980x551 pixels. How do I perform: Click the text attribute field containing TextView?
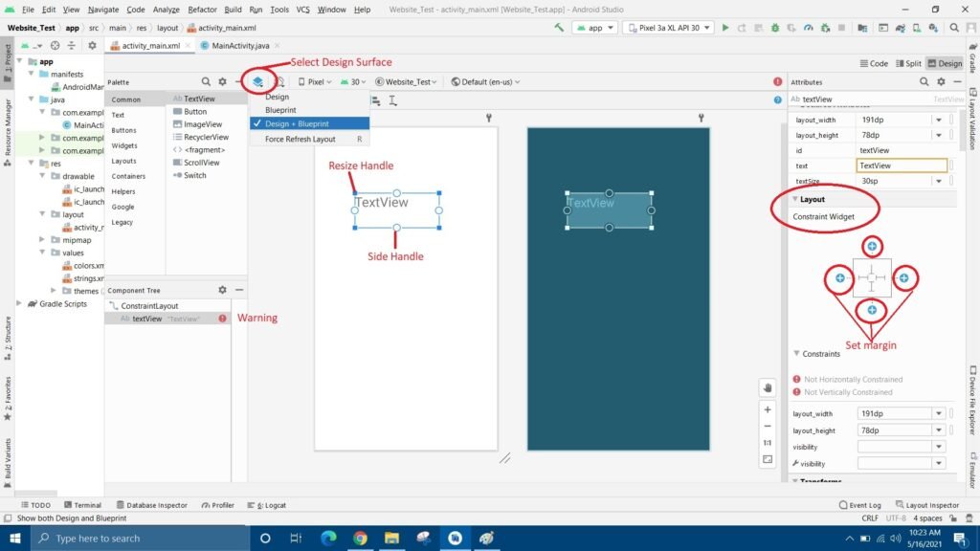pos(902,165)
